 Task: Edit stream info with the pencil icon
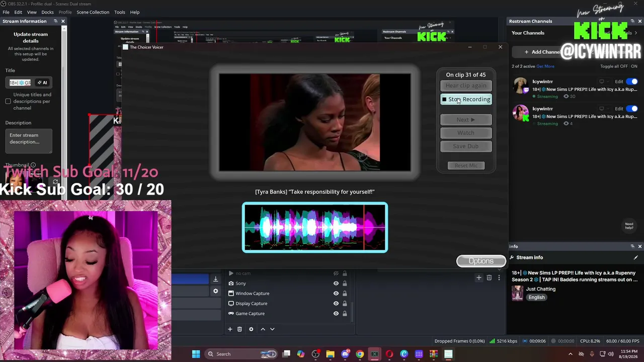tap(635, 257)
